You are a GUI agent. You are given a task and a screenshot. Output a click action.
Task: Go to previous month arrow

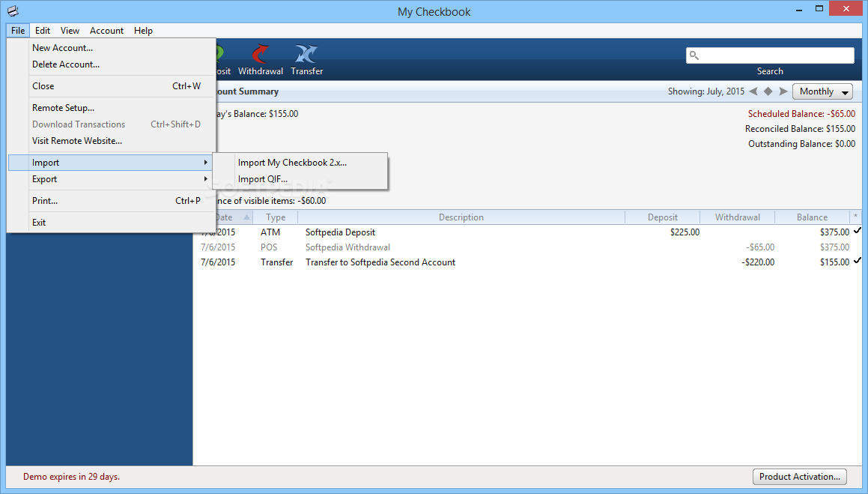point(753,91)
